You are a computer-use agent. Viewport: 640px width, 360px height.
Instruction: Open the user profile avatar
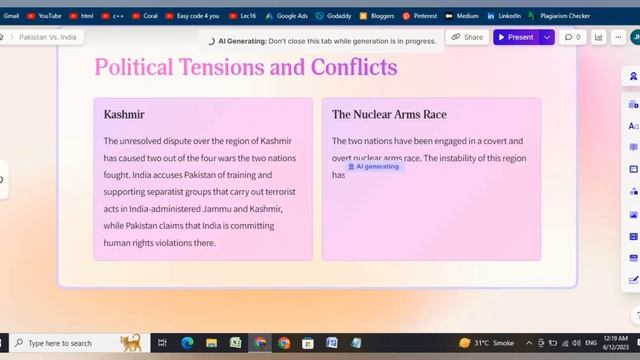tap(635, 37)
